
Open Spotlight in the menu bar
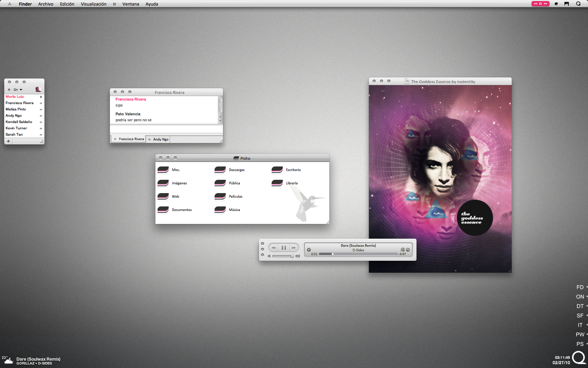578,4
